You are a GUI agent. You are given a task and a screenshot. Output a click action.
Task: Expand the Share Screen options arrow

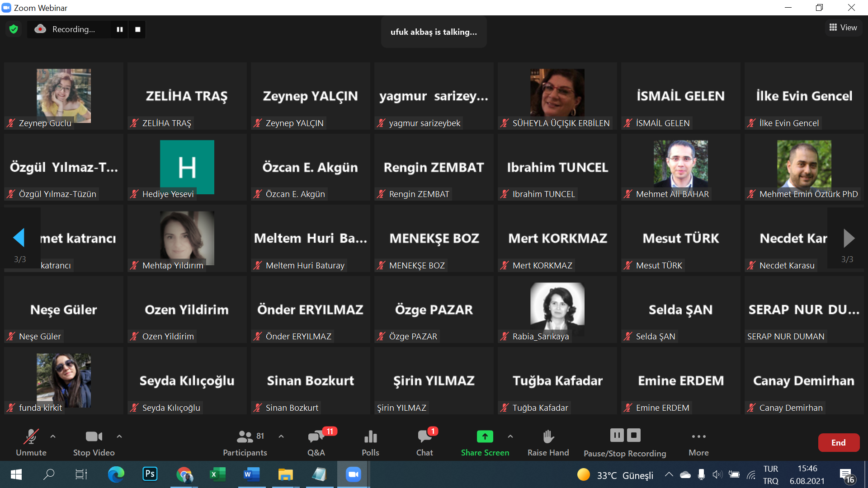(x=510, y=436)
